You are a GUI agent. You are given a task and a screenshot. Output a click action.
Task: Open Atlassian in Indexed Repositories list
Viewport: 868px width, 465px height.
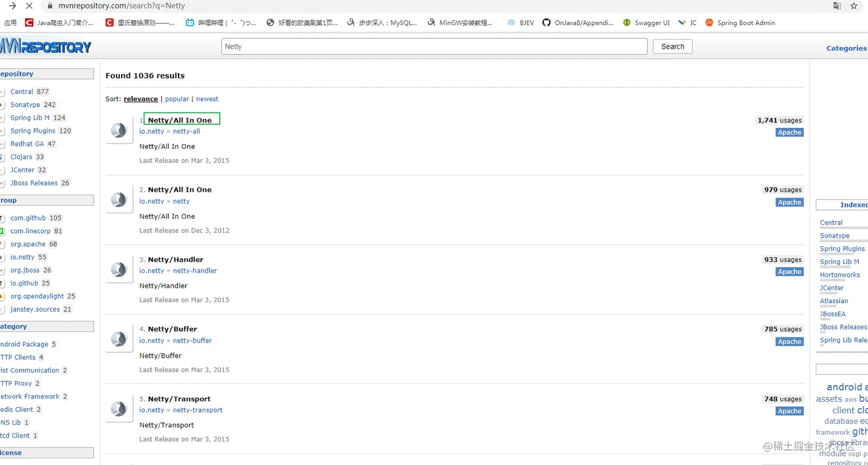pos(834,301)
